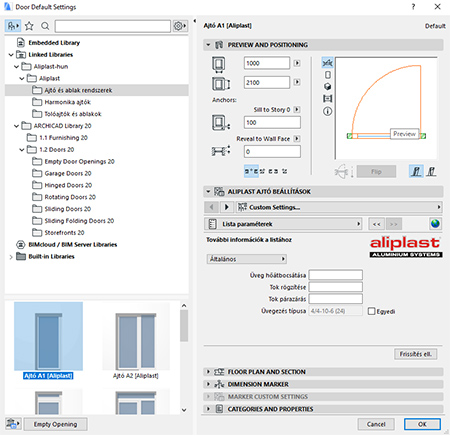
Task: Open the globe web link icon
Action: pyautogui.click(x=435, y=224)
